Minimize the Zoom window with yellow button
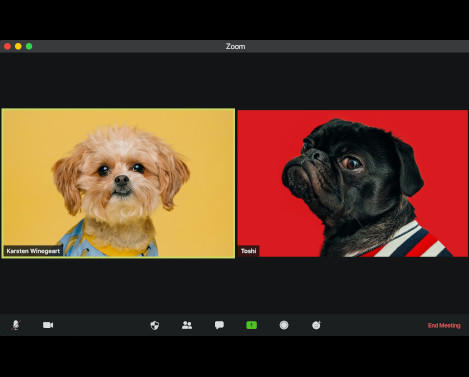This screenshot has width=469, height=377. [x=18, y=46]
